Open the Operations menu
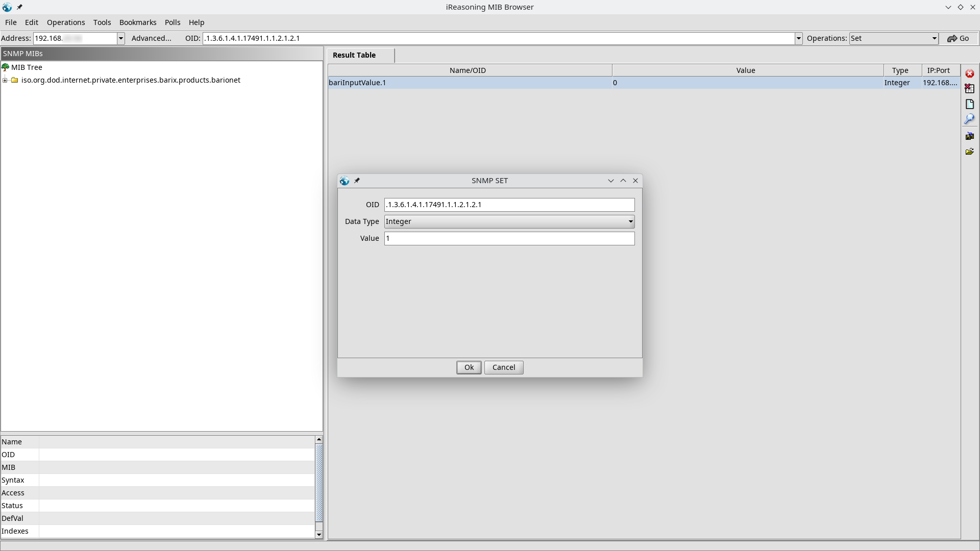The image size is (980, 551). 65,22
